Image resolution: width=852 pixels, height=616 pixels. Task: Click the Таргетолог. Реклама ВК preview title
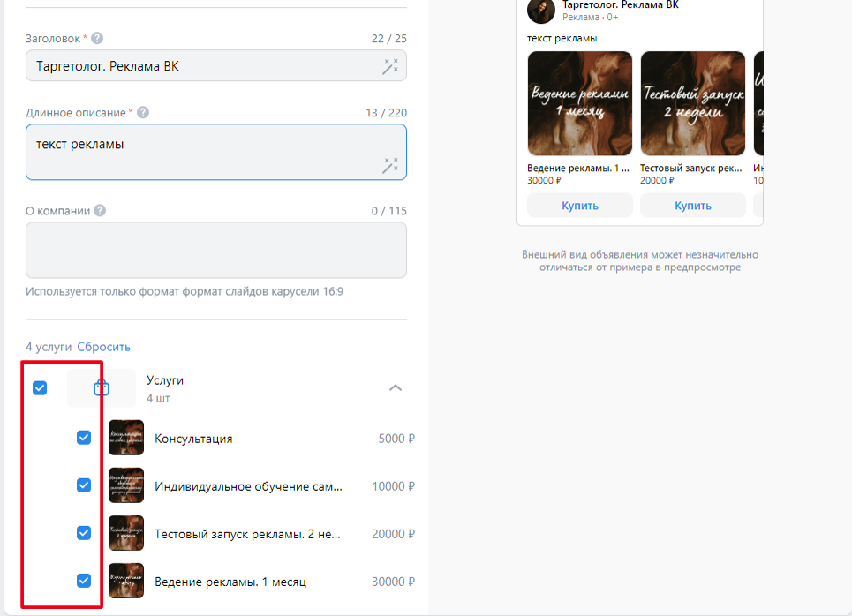[621, 5]
